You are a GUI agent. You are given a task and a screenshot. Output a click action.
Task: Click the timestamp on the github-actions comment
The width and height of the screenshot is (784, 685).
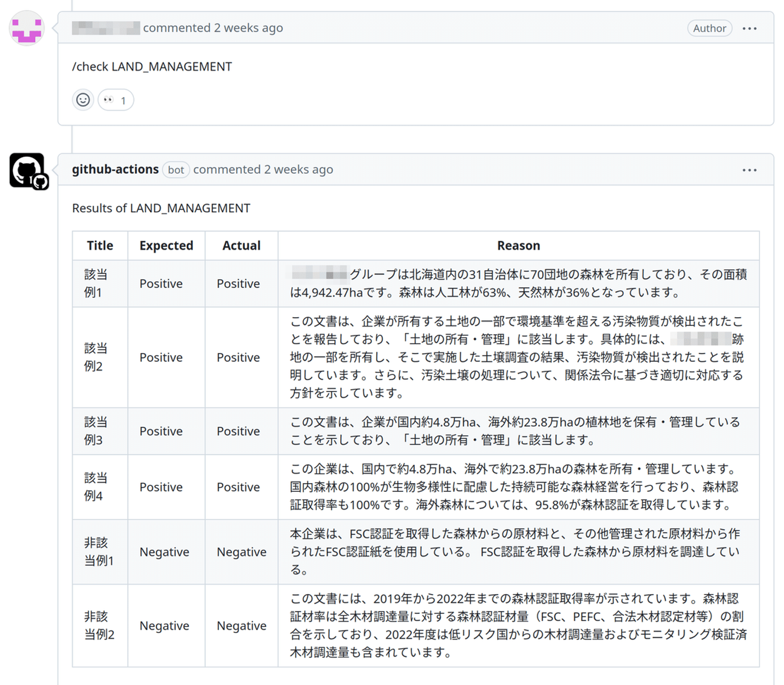pos(298,170)
